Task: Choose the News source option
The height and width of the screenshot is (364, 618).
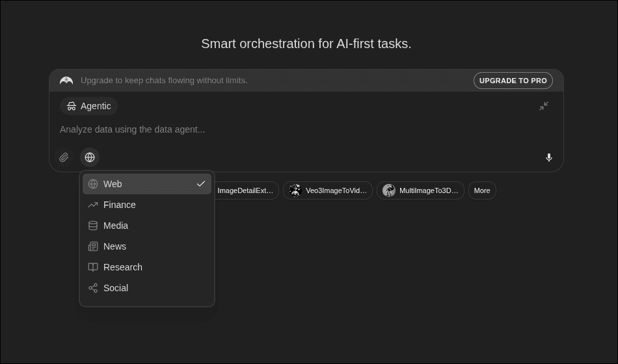Action: (146, 246)
